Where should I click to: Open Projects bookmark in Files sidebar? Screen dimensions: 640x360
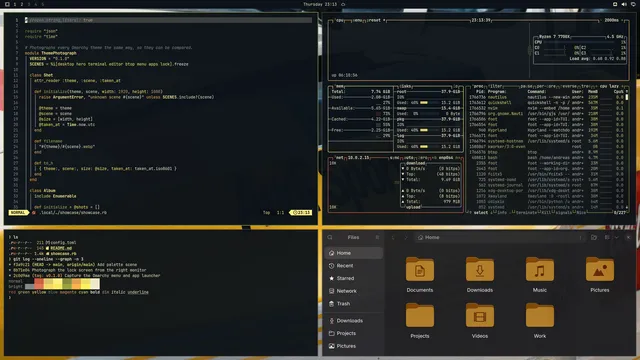(353, 333)
